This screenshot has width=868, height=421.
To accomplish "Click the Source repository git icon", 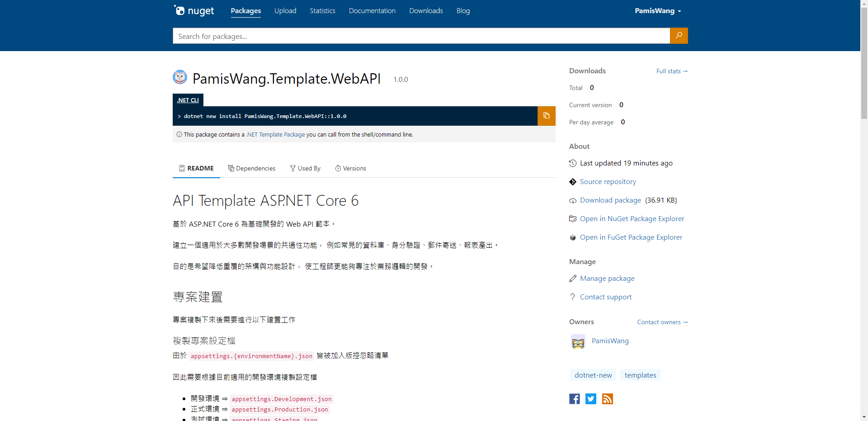I will point(573,182).
